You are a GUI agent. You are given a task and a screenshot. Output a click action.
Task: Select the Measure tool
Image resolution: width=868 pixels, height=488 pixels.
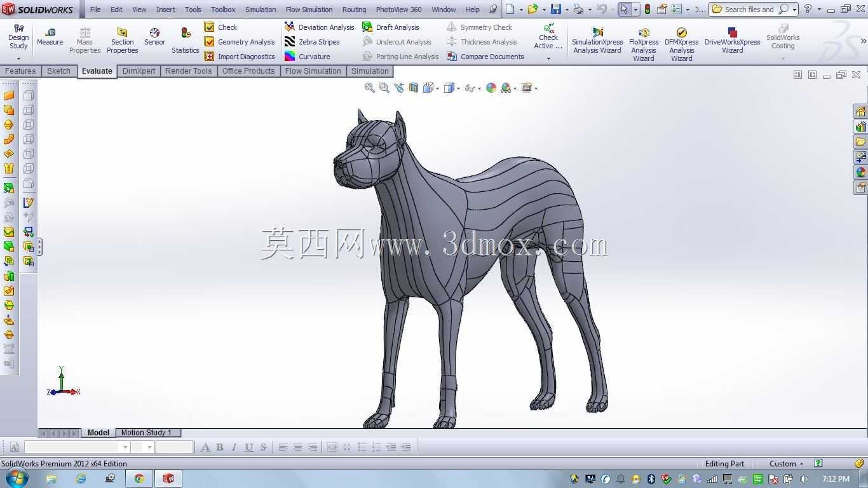click(x=50, y=37)
